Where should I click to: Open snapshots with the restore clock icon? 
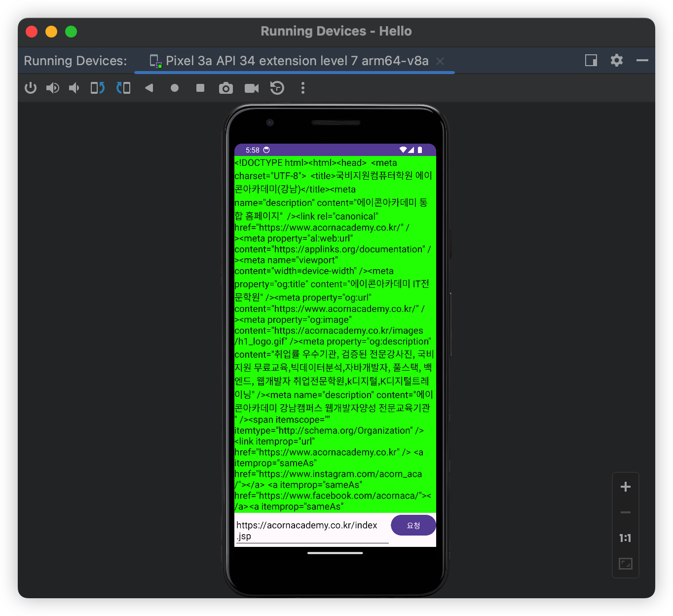[277, 88]
